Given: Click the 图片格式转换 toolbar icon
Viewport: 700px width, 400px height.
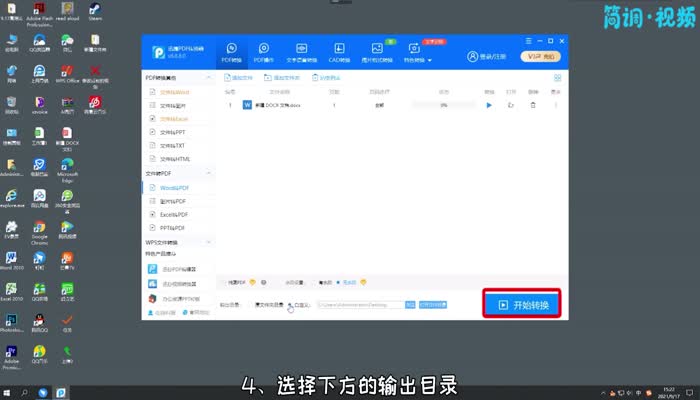Looking at the screenshot, I should click(x=379, y=52).
